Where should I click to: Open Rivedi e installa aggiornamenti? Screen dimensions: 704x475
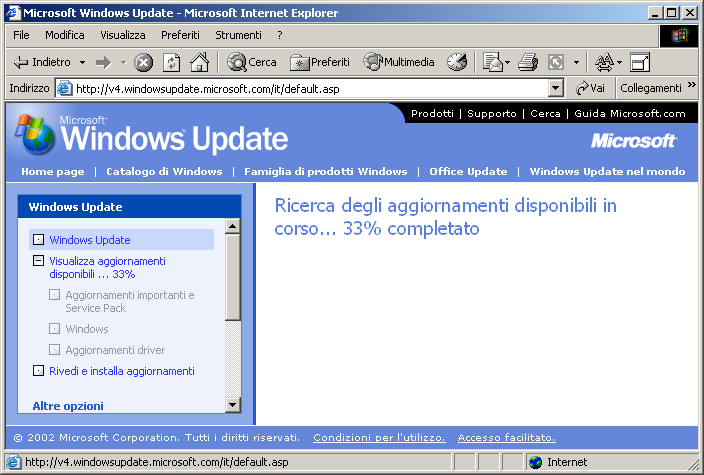(x=122, y=371)
